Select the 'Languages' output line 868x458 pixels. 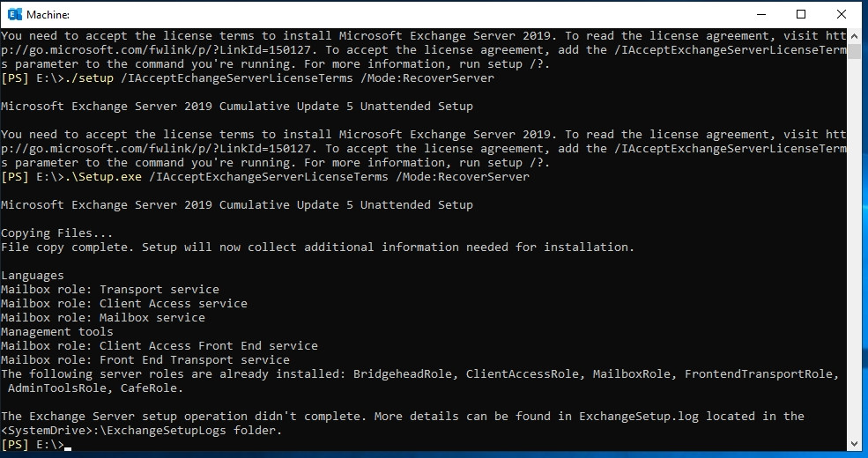tap(32, 276)
